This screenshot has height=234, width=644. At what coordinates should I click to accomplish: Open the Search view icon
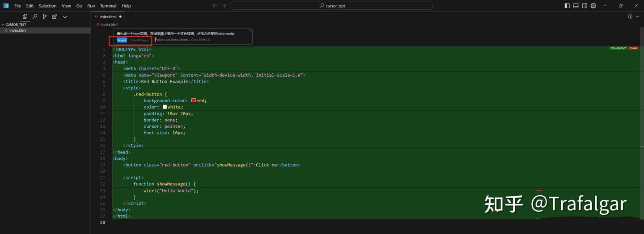pyautogui.click(x=35, y=17)
